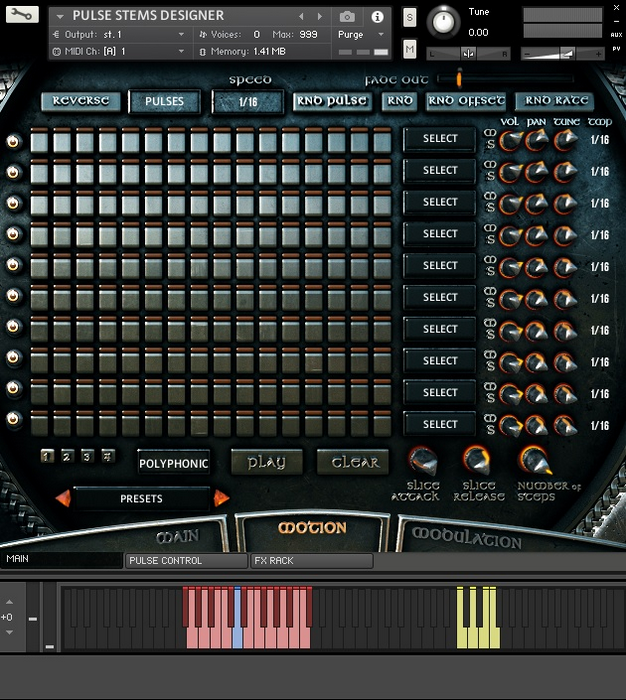Turn the Slice Attack knob

click(x=423, y=461)
